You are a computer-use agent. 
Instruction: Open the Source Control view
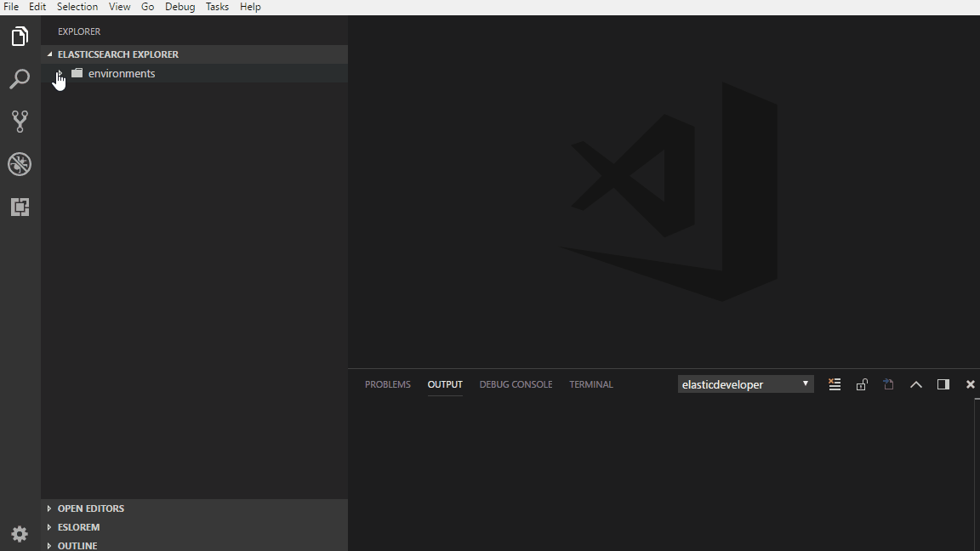pos(20,122)
